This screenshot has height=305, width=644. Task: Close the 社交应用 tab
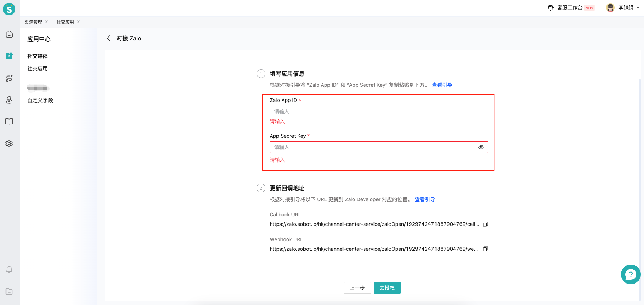coord(78,22)
